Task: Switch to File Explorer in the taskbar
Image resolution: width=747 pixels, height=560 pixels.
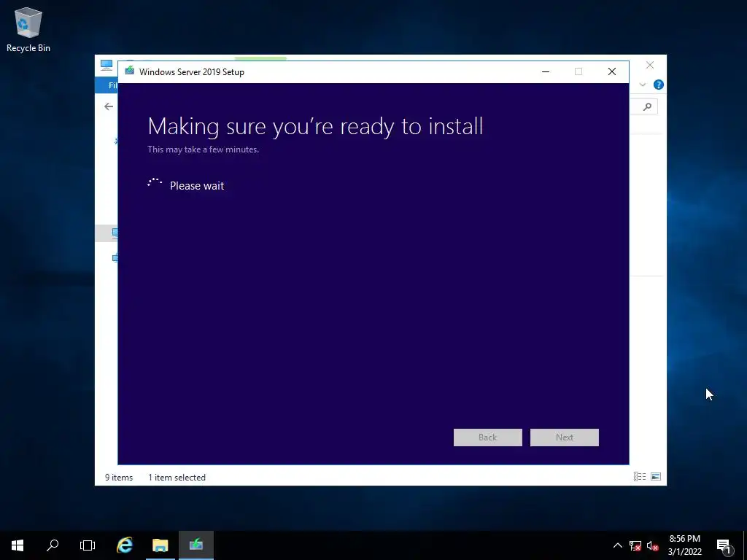Action: point(160,545)
